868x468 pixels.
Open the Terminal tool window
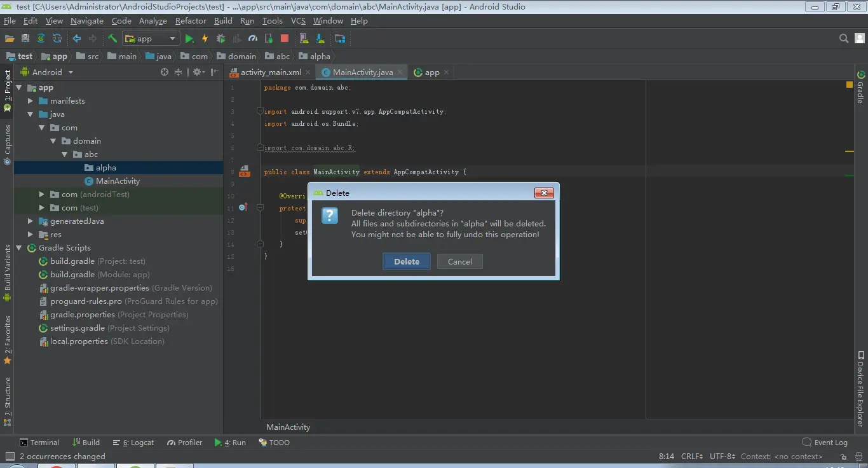[x=39, y=443]
